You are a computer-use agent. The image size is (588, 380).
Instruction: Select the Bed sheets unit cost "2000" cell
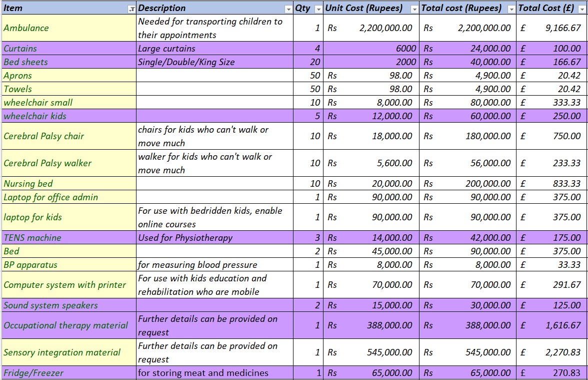[371, 62]
